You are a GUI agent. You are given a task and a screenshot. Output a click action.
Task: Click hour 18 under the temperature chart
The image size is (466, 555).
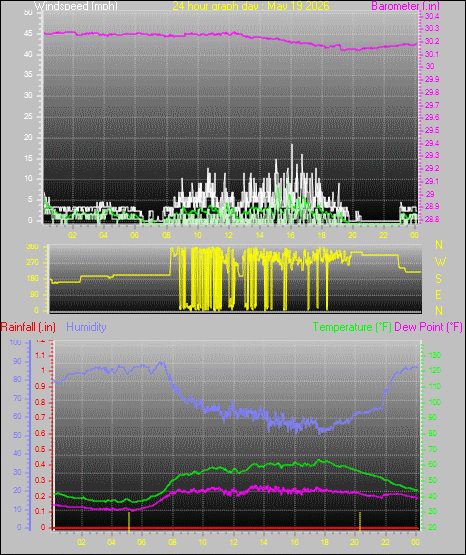click(324, 542)
